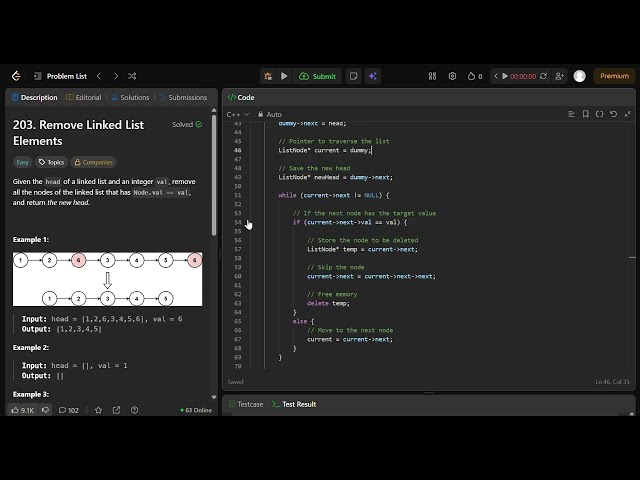
Task: Click the Example 1 linked list image
Action: [107, 279]
